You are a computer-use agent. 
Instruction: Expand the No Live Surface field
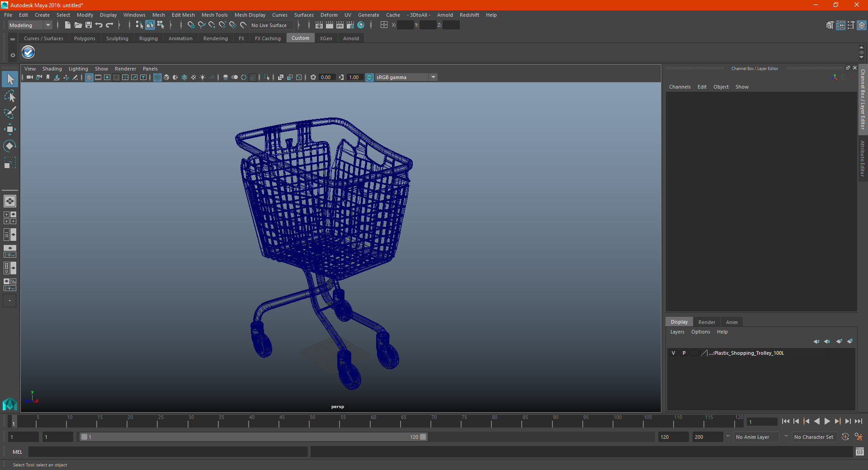271,25
